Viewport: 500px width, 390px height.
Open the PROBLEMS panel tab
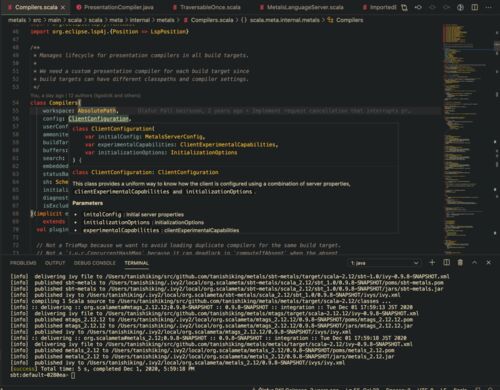[23, 263]
